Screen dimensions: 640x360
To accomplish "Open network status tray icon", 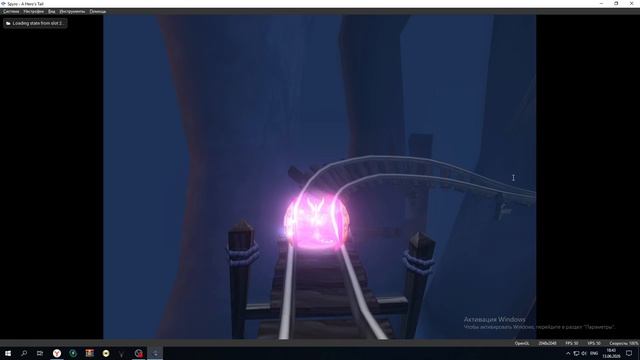I will click(x=576, y=353).
